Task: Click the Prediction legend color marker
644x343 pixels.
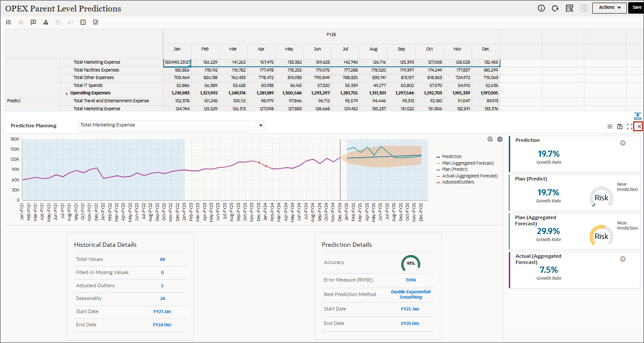Action: pos(439,157)
